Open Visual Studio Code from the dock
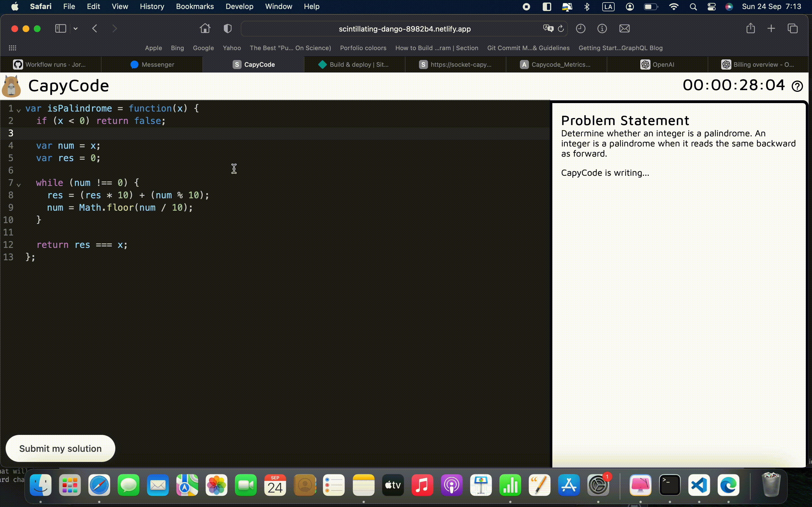 click(x=699, y=485)
